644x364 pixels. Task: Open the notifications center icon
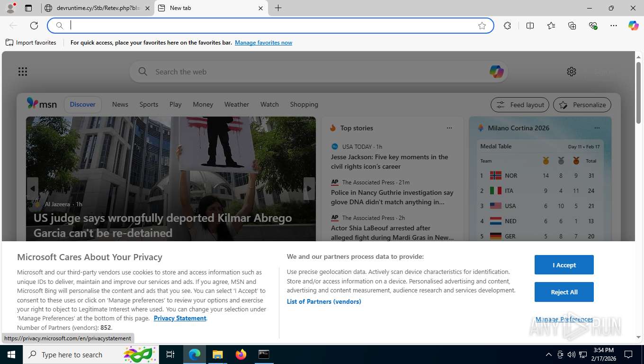628,355
